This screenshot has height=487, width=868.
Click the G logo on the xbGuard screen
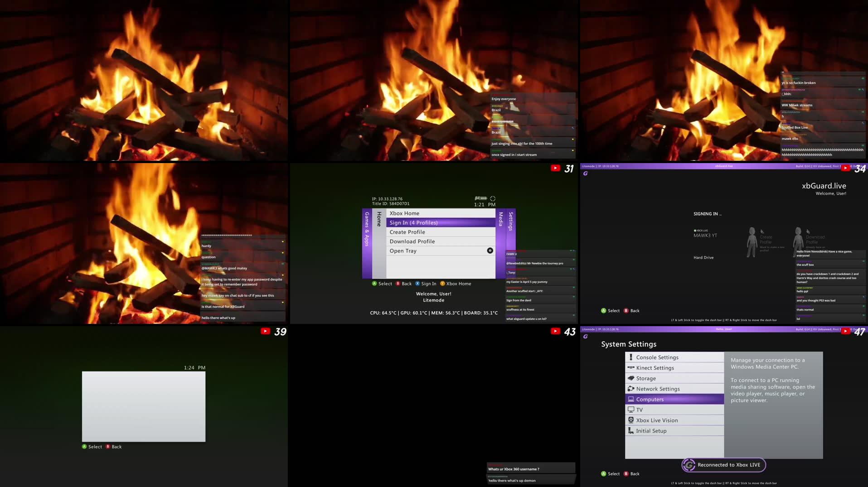[x=585, y=173]
